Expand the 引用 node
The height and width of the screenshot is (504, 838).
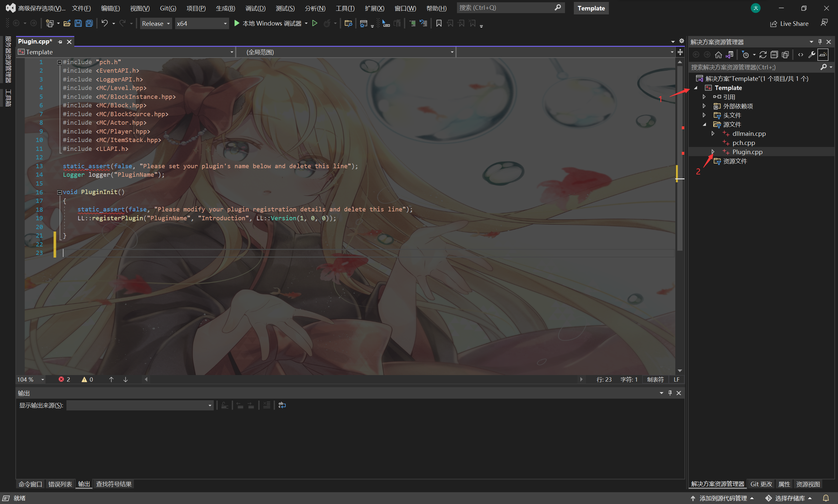coord(704,97)
